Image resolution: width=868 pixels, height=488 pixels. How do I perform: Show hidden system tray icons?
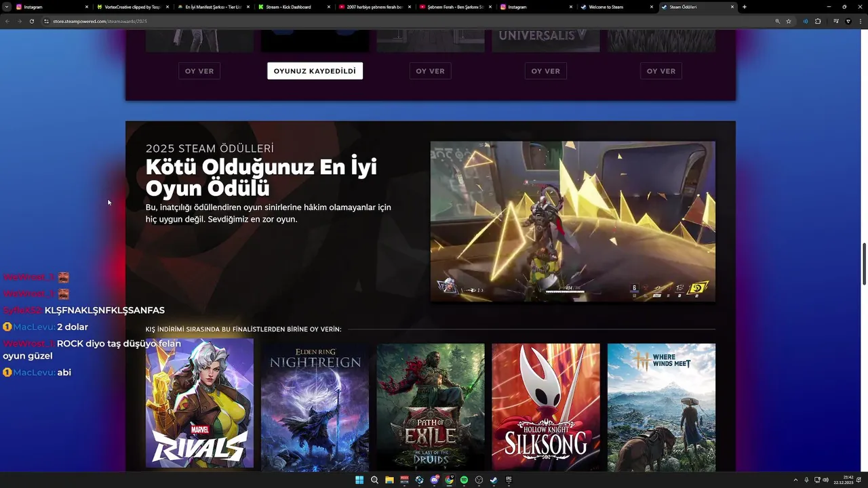point(795,480)
